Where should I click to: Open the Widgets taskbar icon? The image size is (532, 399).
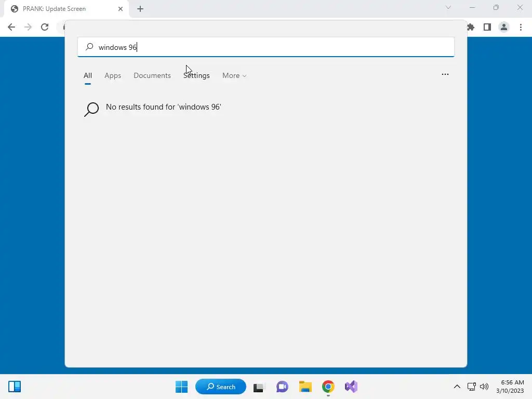[15, 387]
